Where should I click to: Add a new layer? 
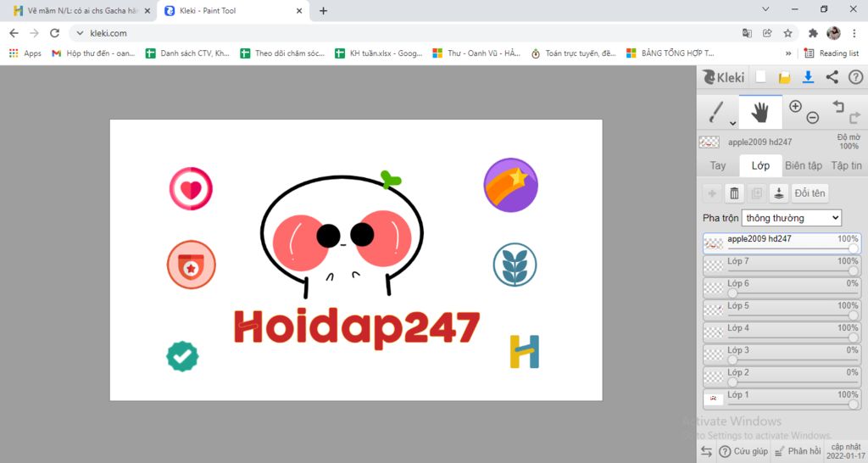712,193
